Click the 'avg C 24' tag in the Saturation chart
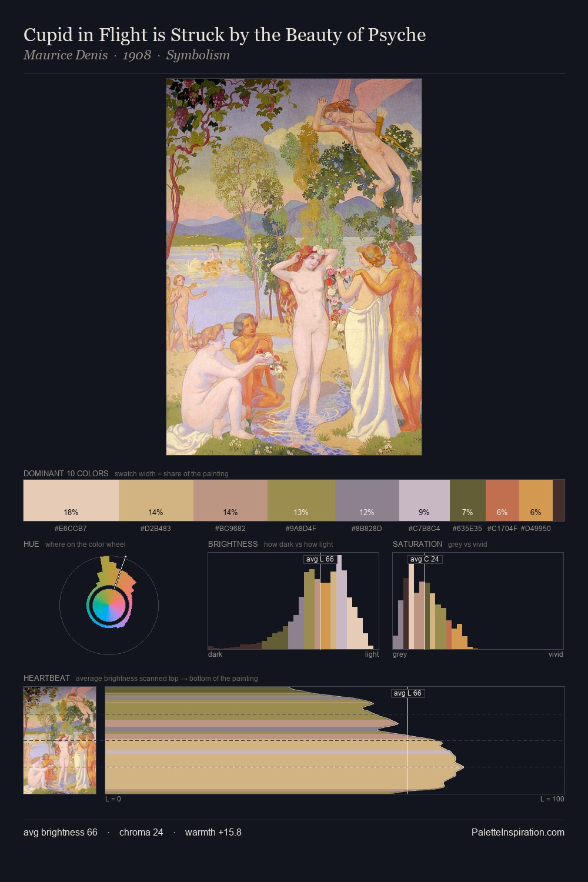Screen dimensions: 588x882 pos(425,559)
